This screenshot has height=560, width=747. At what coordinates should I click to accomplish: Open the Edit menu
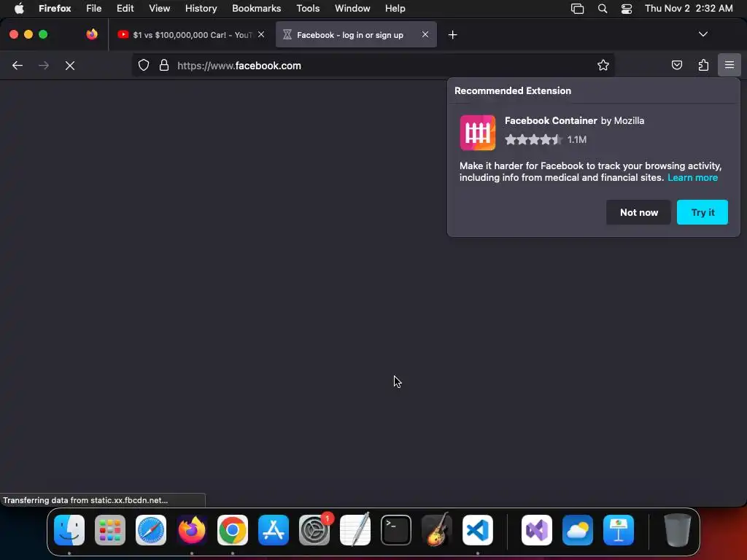[125, 8]
